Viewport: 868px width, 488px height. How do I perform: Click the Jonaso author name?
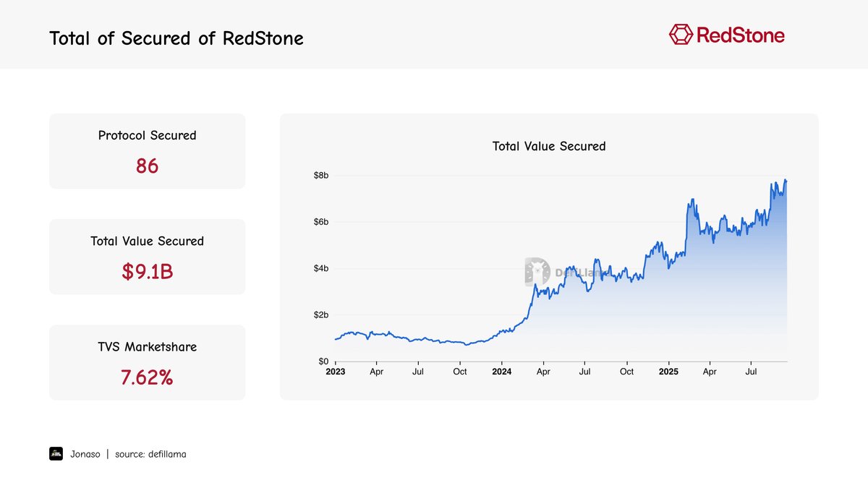tap(85, 454)
